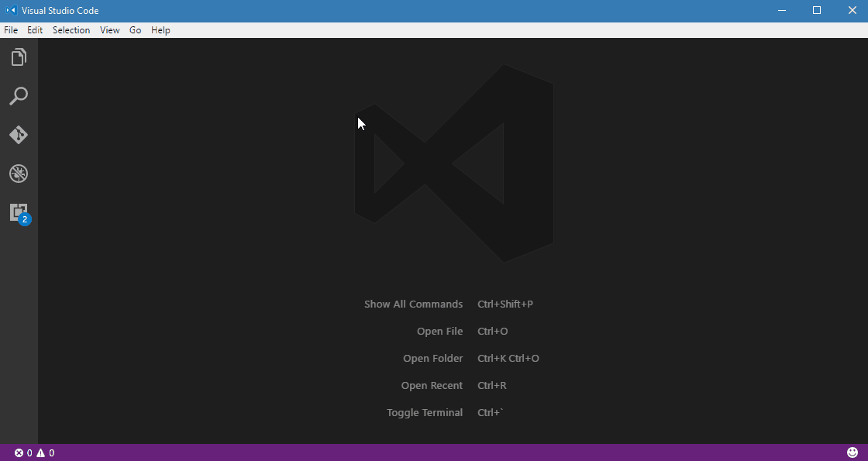Click the "Toggle Terminal" label
The image size is (868, 461).
425,412
